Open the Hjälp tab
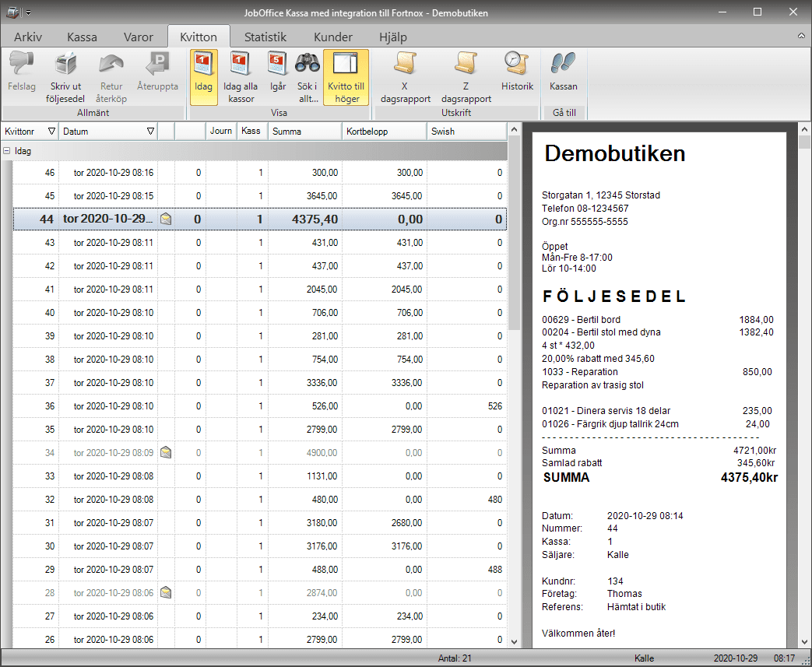 393,37
